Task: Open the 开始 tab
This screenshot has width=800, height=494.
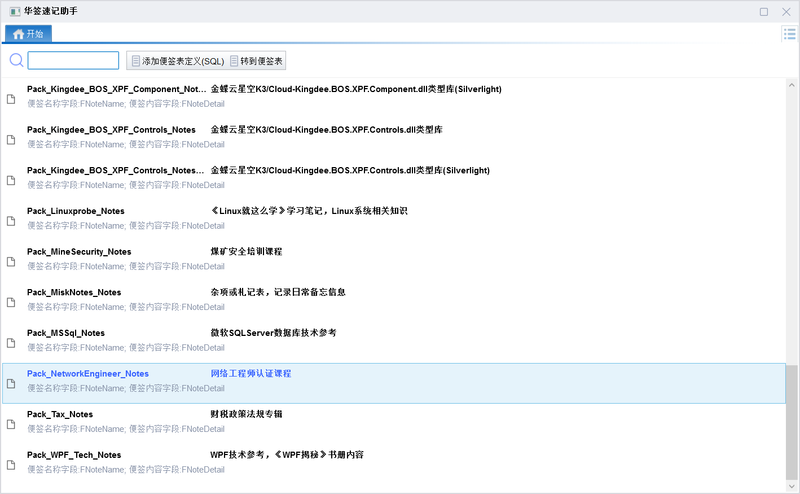Action: tap(28, 34)
